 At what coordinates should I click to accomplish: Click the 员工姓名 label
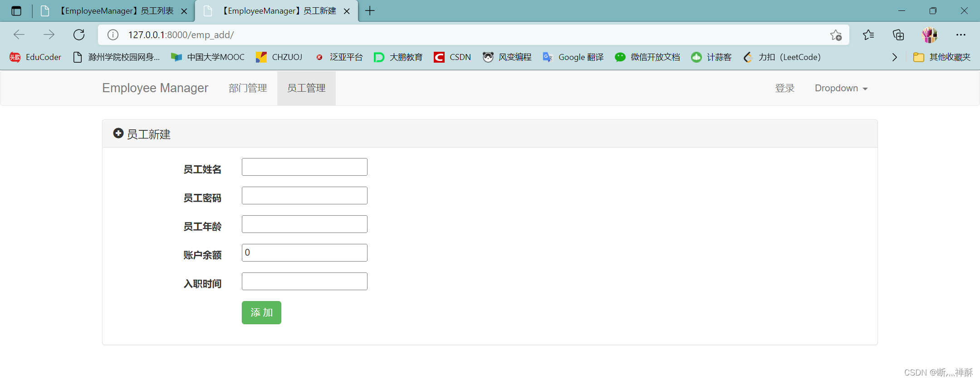202,169
